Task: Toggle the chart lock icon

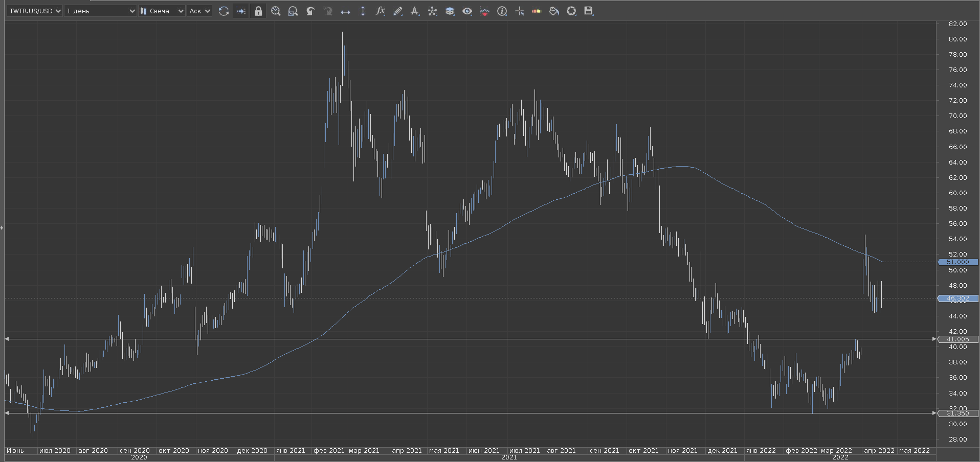Action: click(258, 11)
